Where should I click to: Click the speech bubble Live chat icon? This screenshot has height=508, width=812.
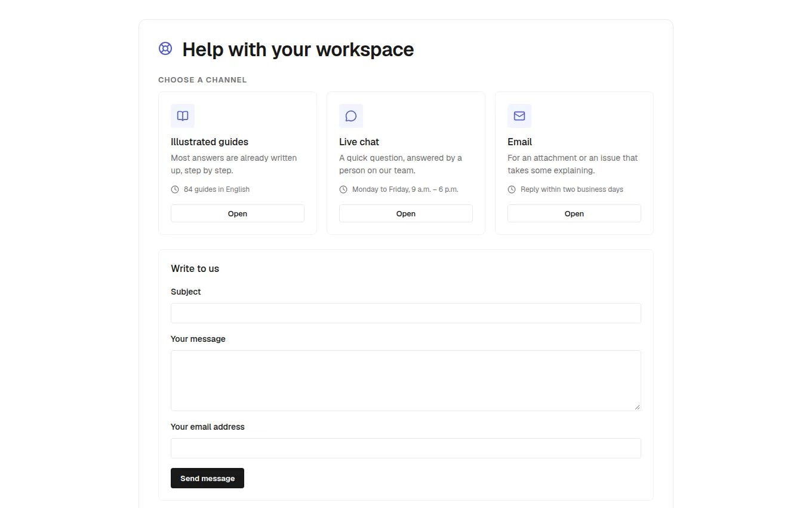(x=351, y=116)
